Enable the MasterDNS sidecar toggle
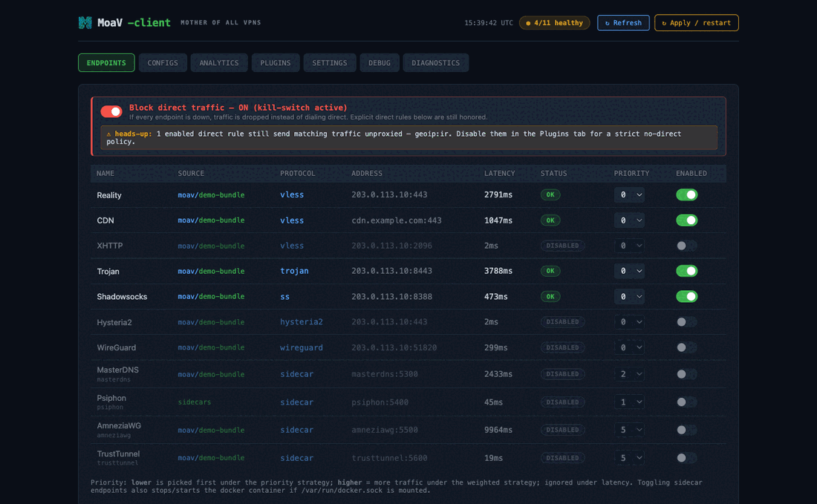Screen dimensions: 817x504 click(x=686, y=374)
